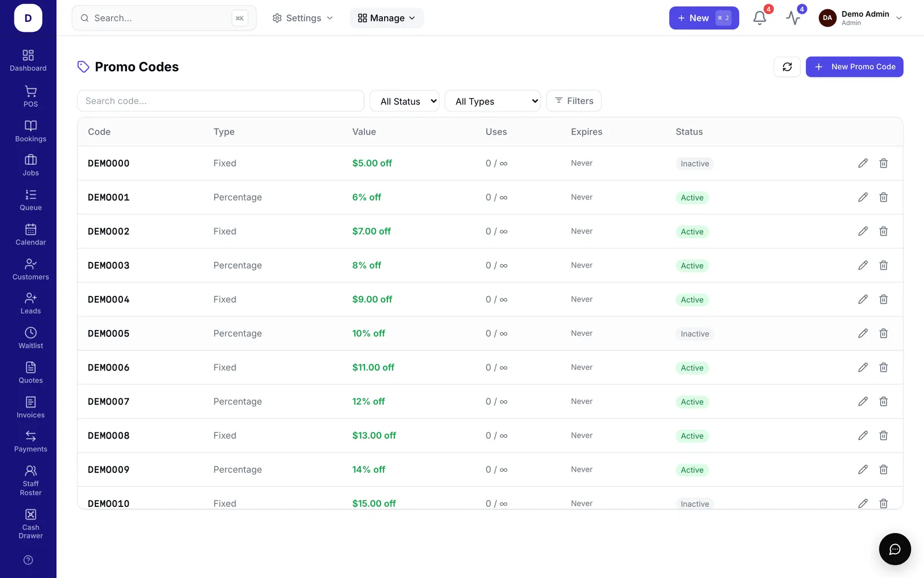Click the New Promo Code button
Viewport: 924px width, 578px height.
coord(854,67)
